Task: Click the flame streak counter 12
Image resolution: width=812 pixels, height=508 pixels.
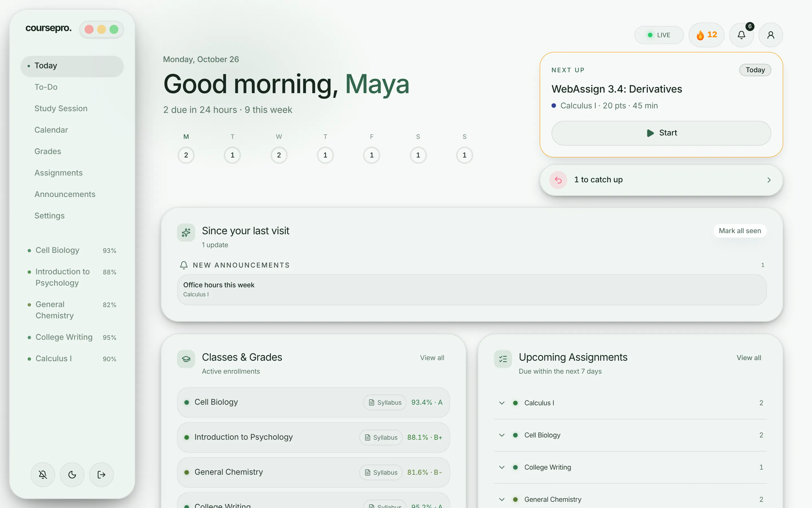Action: (706, 35)
